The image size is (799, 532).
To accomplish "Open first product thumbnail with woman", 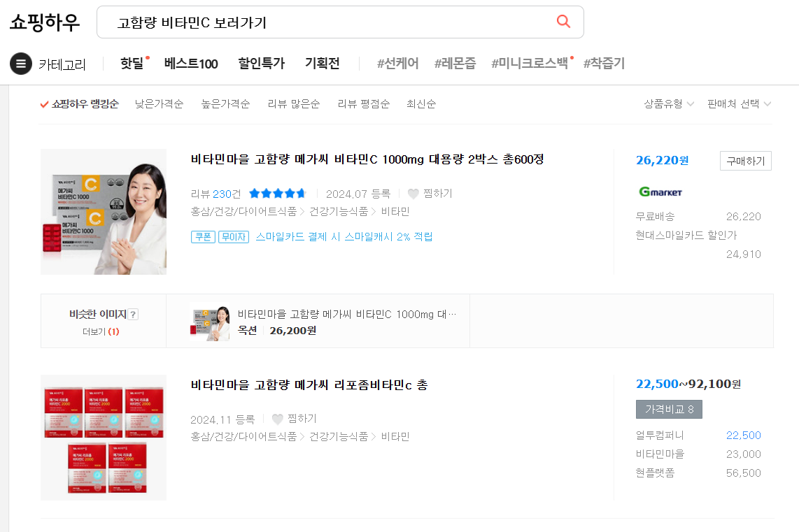I will pos(104,212).
